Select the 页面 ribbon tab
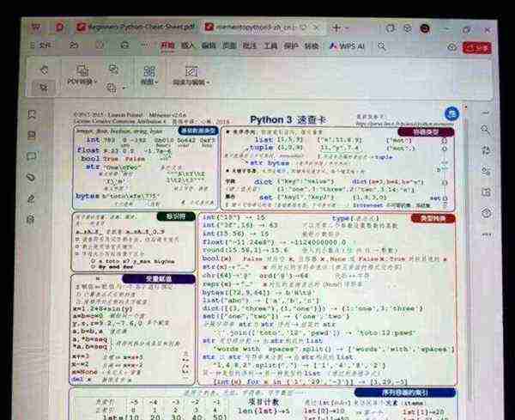The image size is (515, 420). click(229, 46)
